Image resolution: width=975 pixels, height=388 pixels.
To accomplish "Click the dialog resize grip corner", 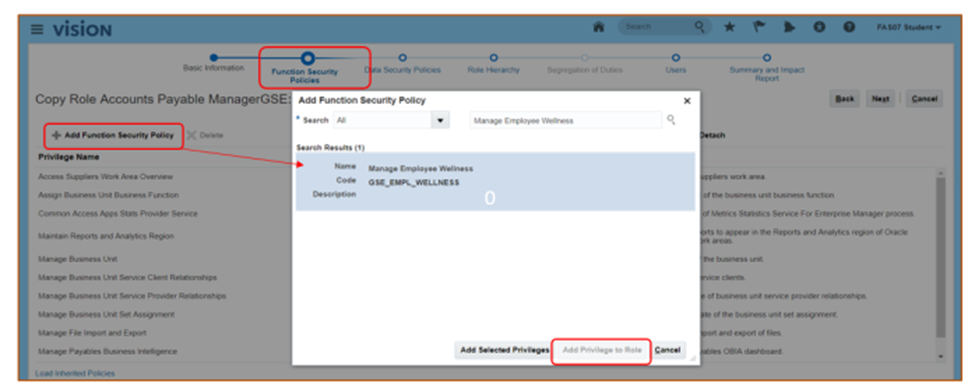I will 692,358.
